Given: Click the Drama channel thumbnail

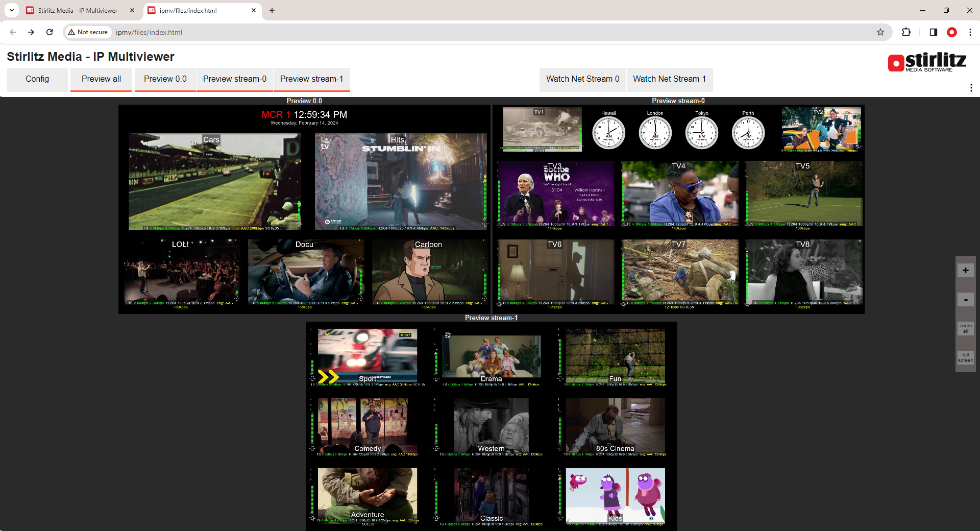Looking at the screenshot, I should [x=491, y=355].
